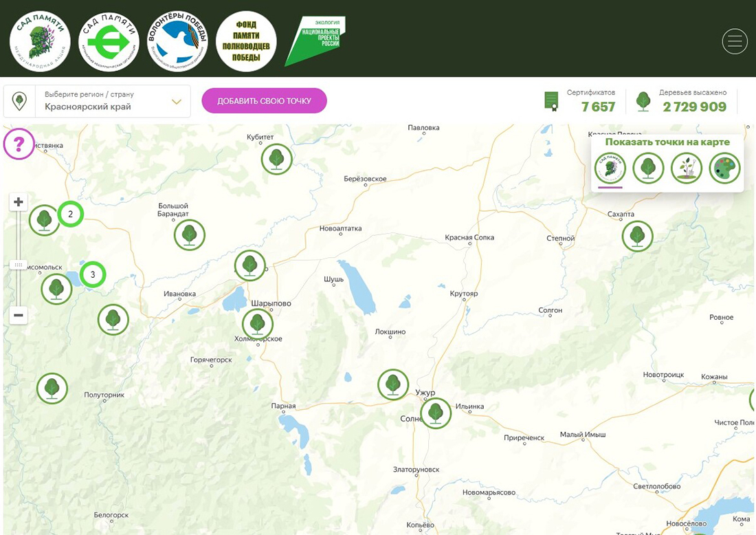The width and height of the screenshot is (756, 535).
Task: Open the Волонтёры Победы logo
Action: tap(177, 41)
